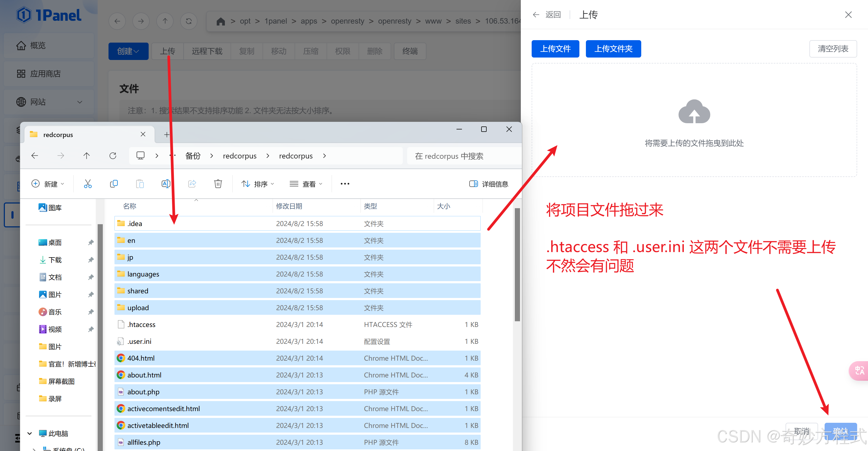Open 应用商店 in the 1Panel sidebar
Image resolution: width=868 pixels, height=451 pixels.
point(49,74)
